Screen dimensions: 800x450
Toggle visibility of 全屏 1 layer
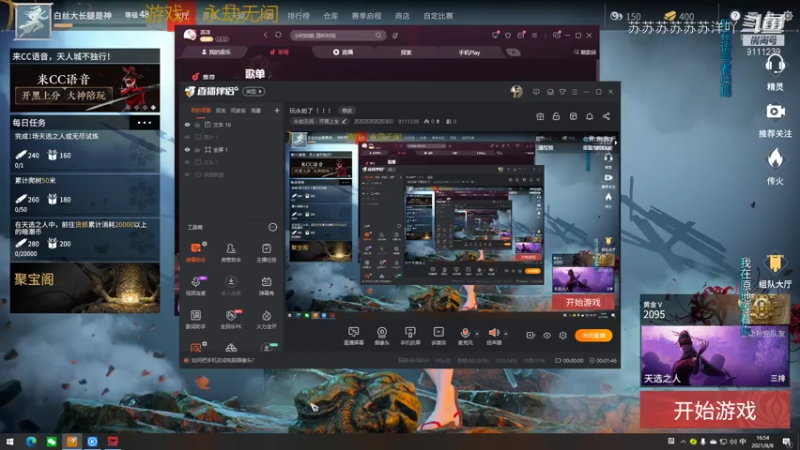click(187, 149)
